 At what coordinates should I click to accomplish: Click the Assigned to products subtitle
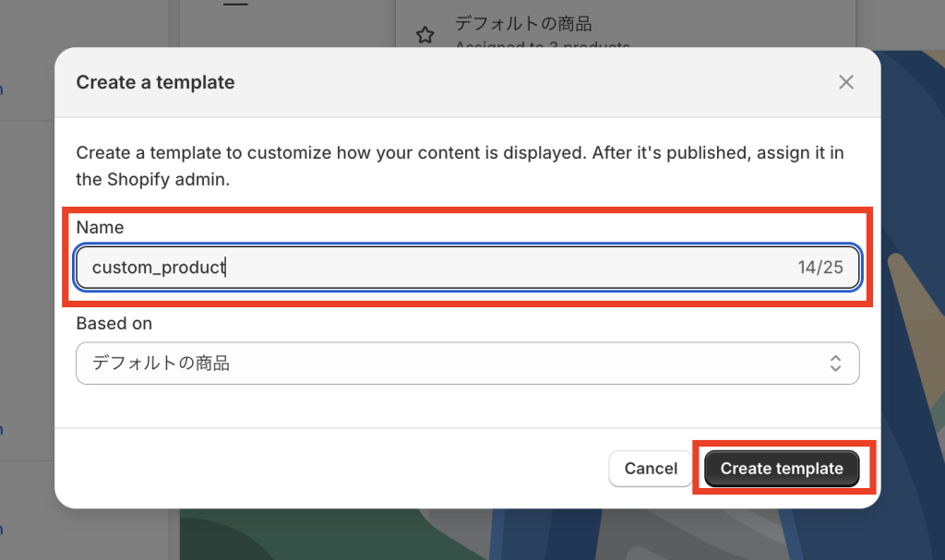tap(543, 46)
